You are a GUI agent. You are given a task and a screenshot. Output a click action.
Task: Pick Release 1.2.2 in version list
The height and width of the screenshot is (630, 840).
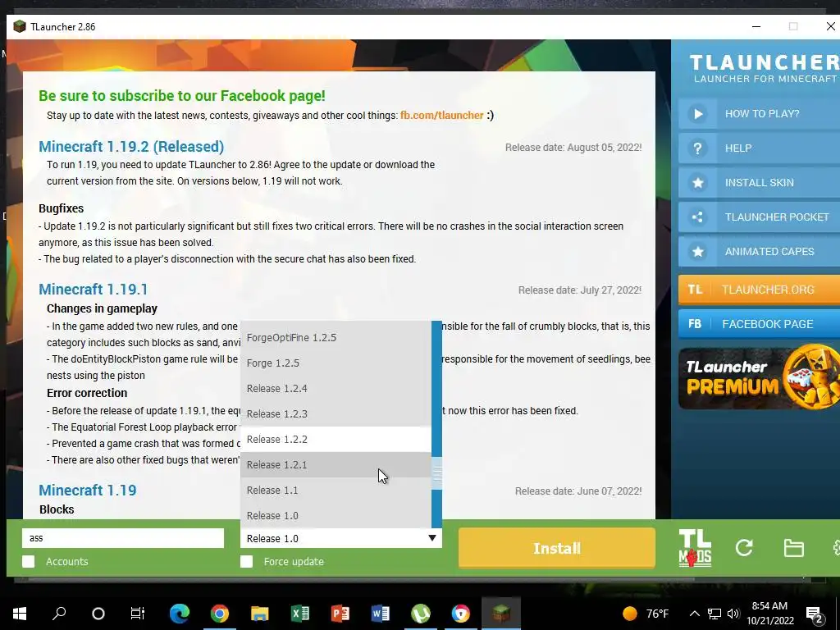(336, 440)
